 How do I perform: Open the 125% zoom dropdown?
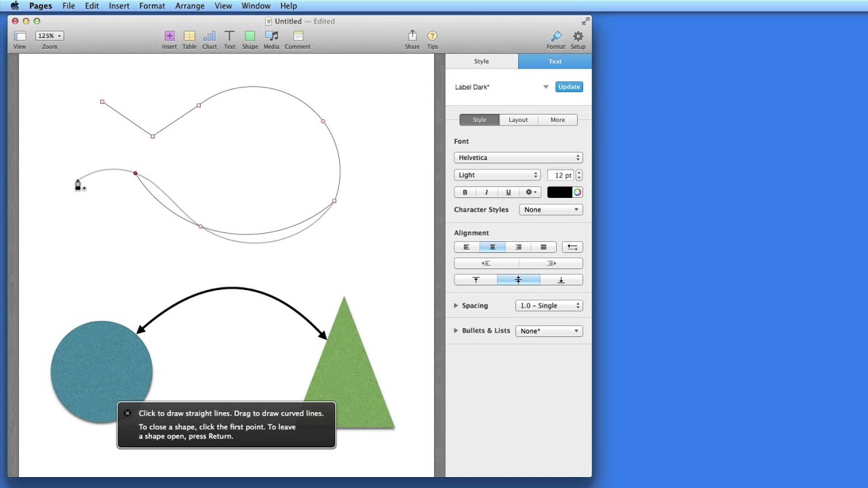click(50, 36)
